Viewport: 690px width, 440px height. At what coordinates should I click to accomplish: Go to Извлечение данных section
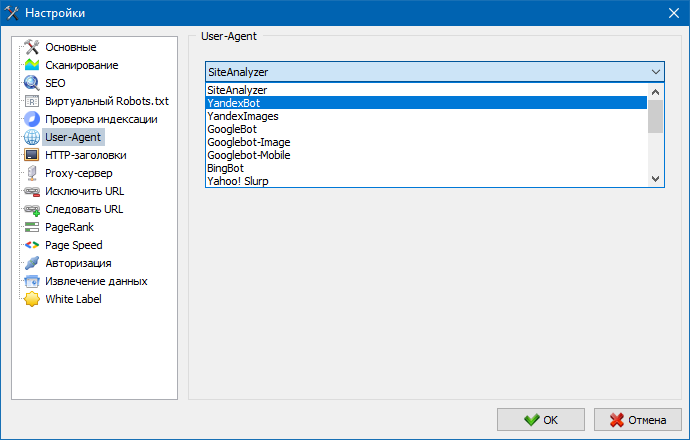click(96, 281)
